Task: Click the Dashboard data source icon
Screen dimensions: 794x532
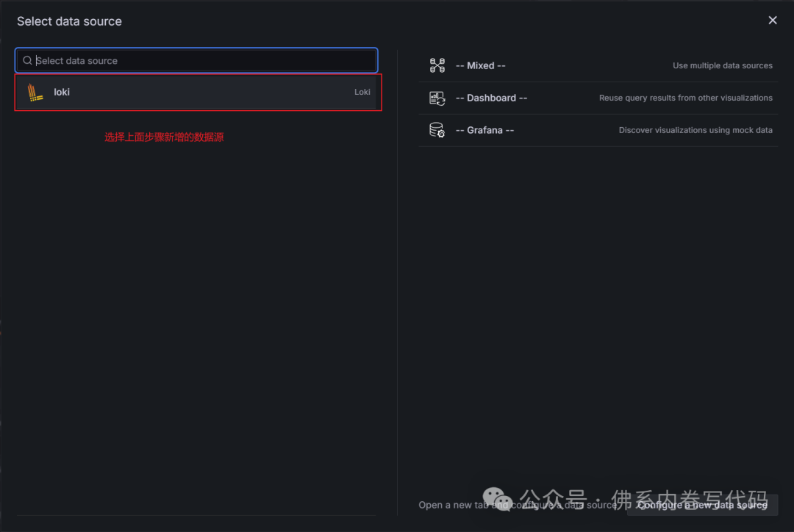Action: [x=437, y=98]
